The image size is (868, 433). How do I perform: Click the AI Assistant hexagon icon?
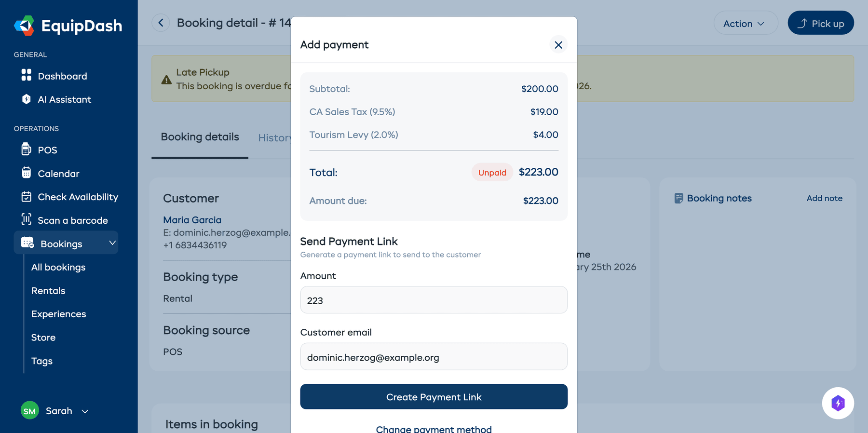point(27,99)
